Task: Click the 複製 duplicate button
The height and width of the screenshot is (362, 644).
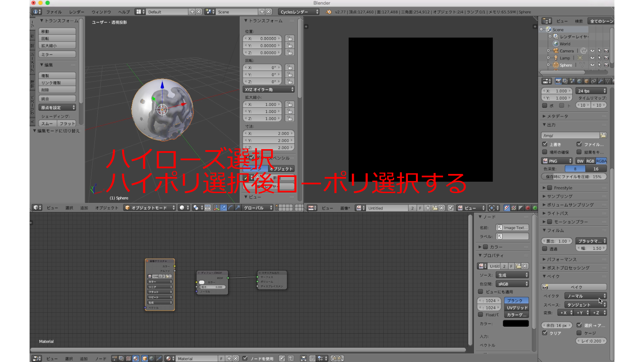Action: pos(57,76)
